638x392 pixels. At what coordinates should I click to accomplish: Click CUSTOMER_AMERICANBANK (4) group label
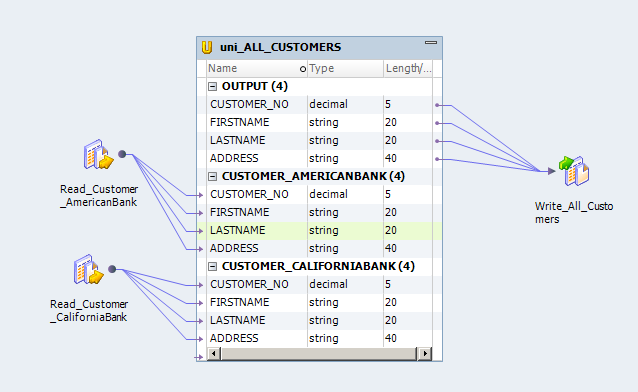click(x=313, y=176)
